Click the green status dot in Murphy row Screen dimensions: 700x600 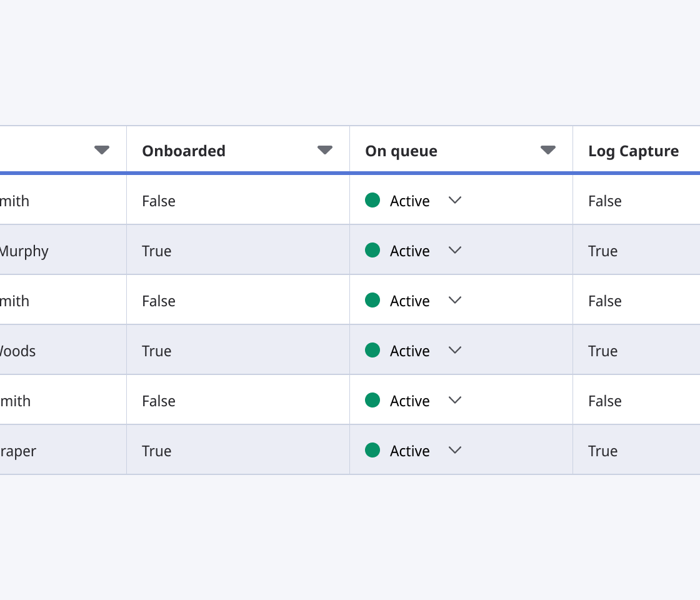372,250
